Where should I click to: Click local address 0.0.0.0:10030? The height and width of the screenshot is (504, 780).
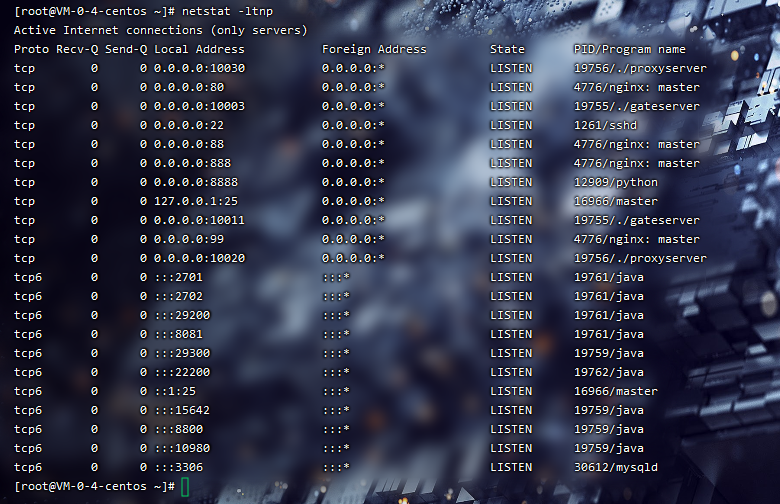point(199,68)
